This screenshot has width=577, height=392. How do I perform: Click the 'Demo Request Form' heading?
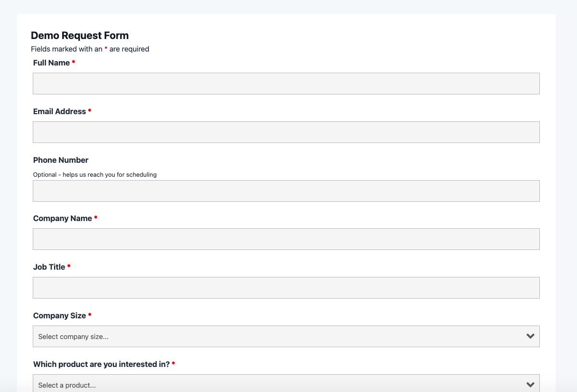(80, 35)
